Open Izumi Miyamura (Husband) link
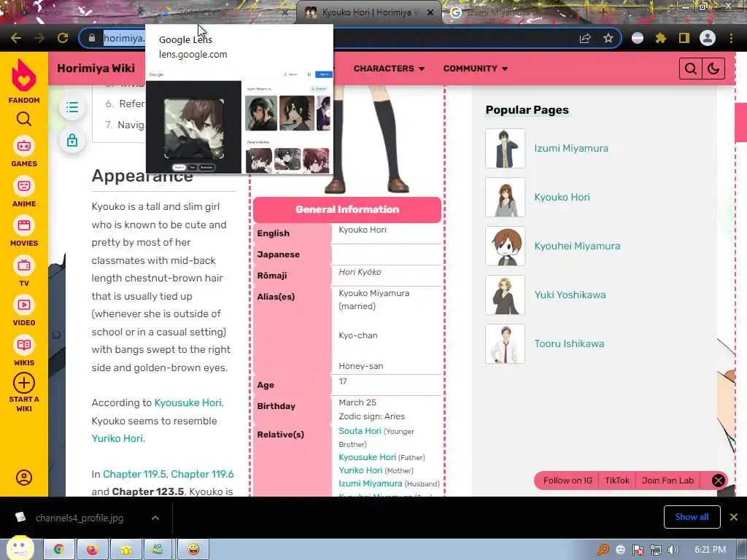This screenshot has width=747, height=560. point(370,483)
